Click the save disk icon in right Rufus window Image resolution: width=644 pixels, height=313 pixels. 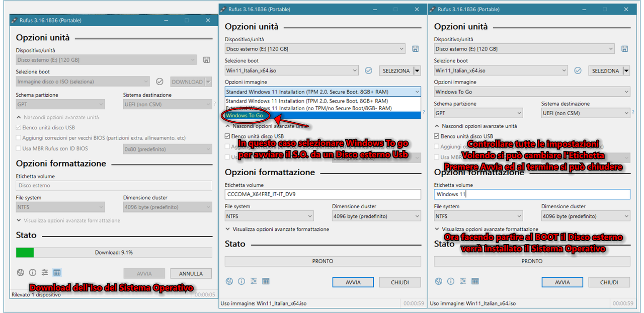coord(624,49)
